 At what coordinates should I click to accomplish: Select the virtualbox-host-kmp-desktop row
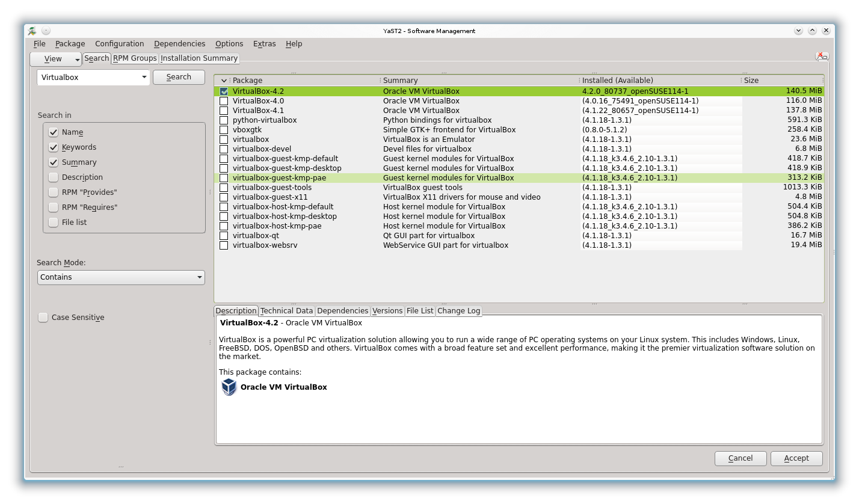[x=519, y=217]
